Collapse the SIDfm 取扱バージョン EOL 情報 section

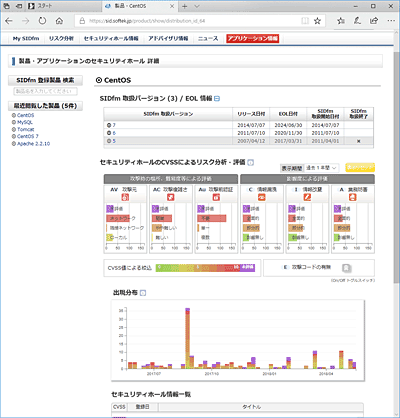pos(217,99)
